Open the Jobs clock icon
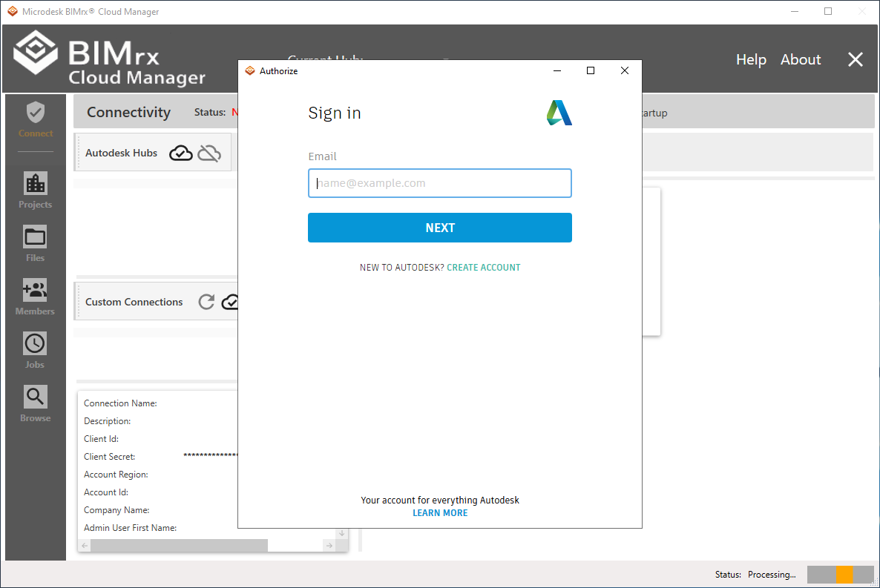 coord(36,343)
